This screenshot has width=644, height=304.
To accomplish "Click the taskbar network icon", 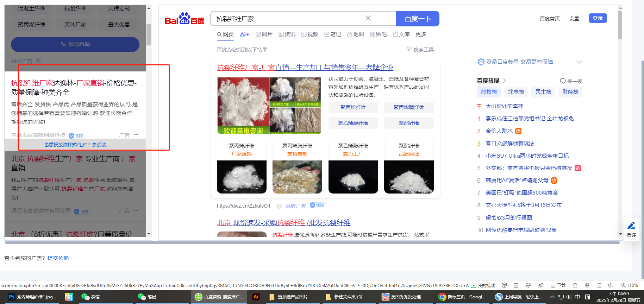I will (x=561, y=297).
